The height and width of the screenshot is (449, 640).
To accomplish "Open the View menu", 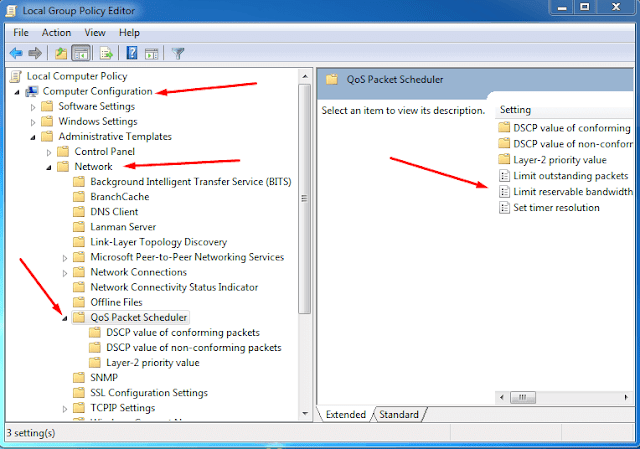I will (95, 33).
